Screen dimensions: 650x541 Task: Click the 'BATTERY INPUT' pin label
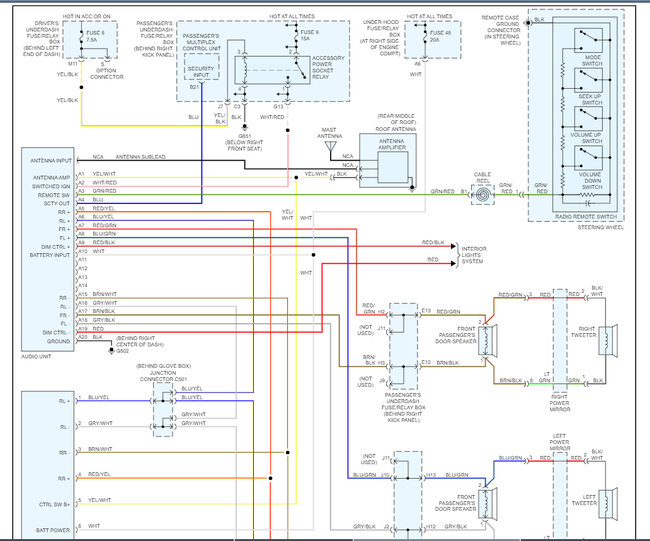[x=50, y=255]
